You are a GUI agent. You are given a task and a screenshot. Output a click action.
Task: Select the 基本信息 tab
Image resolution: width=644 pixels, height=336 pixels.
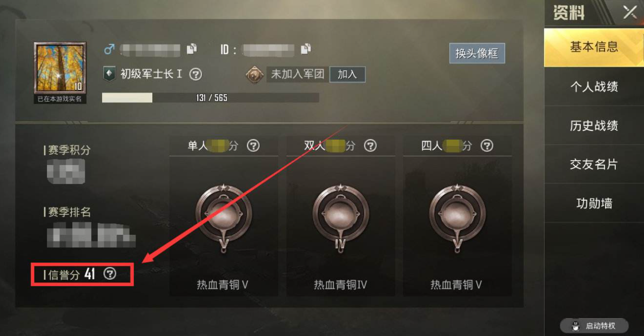click(x=594, y=47)
